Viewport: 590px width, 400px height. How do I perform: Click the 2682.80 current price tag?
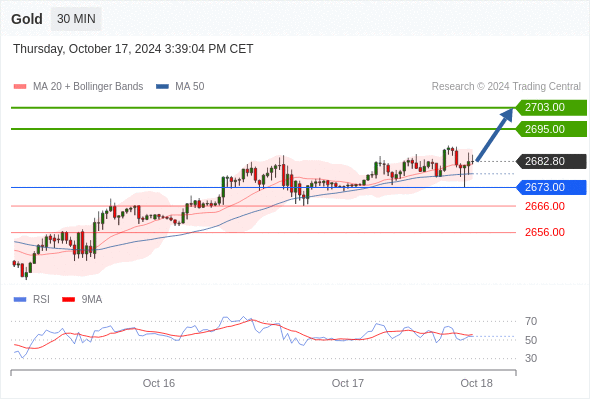[x=551, y=161]
